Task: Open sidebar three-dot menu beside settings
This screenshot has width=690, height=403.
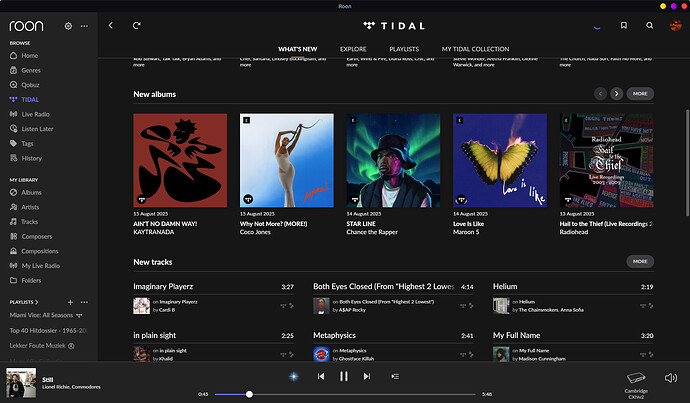Action: (x=84, y=26)
